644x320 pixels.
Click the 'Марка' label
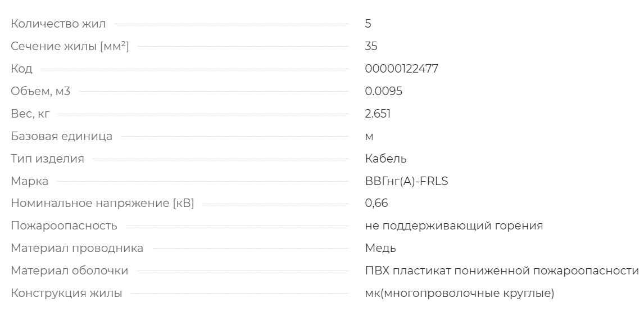[30, 181]
